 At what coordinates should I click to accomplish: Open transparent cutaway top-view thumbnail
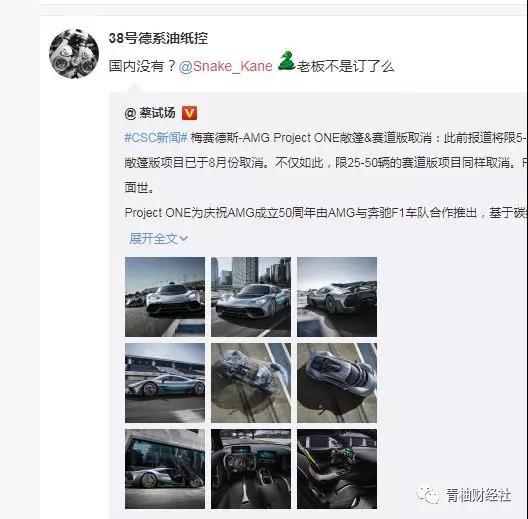click(x=251, y=383)
